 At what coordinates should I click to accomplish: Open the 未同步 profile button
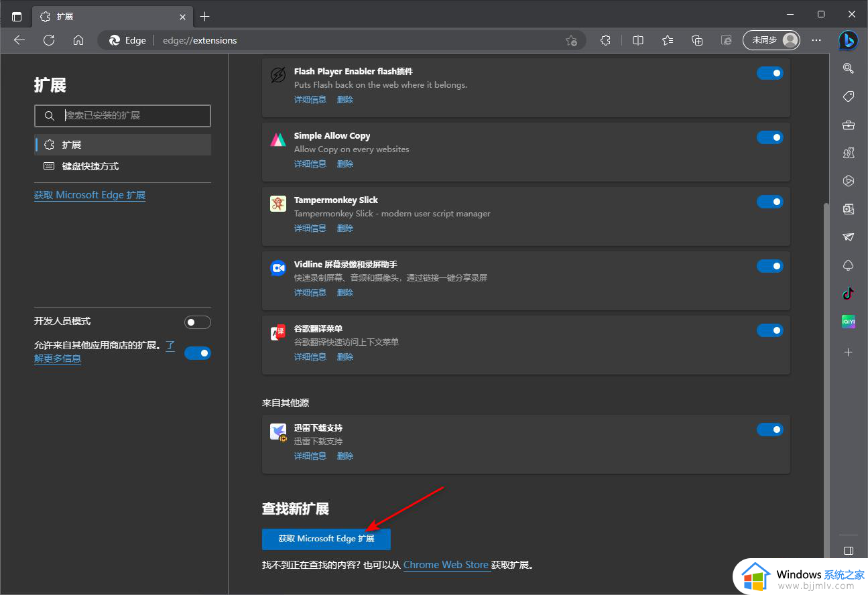tap(772, 40)
